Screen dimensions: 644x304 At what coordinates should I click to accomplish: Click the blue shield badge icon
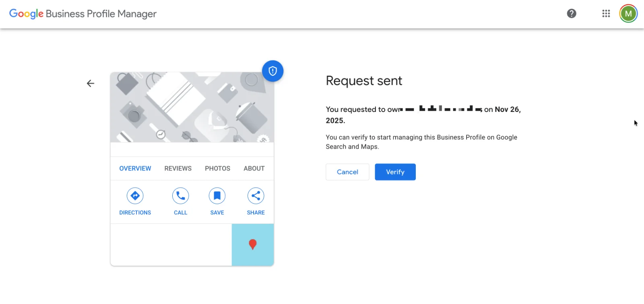[272, 71]
